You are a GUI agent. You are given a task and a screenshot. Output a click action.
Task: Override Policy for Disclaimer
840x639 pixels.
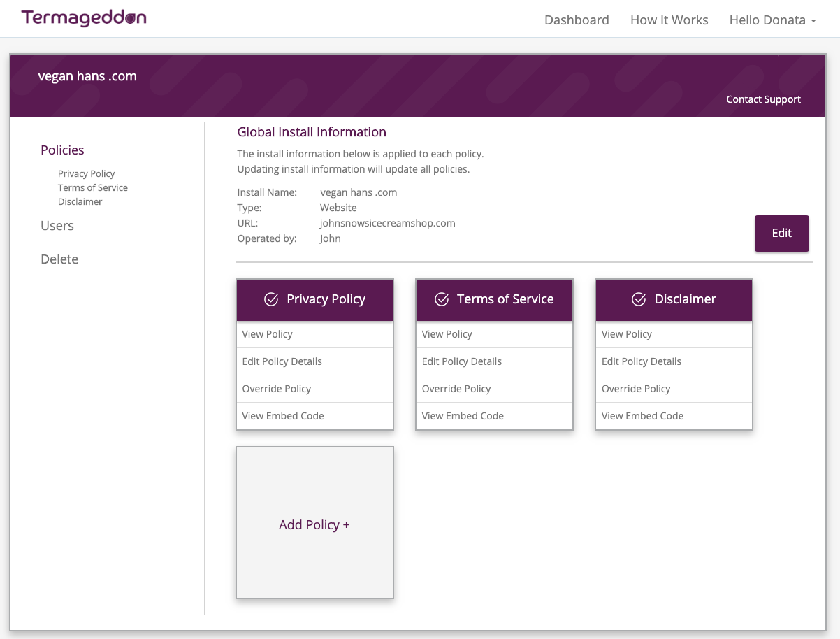click(674, 389)
